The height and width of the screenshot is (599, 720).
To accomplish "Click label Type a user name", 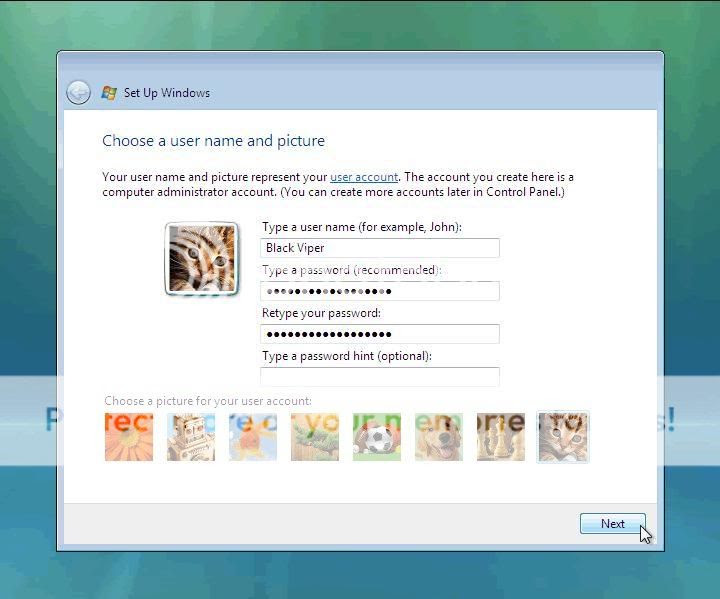I will pyautogui.click(x=362, y=227).
